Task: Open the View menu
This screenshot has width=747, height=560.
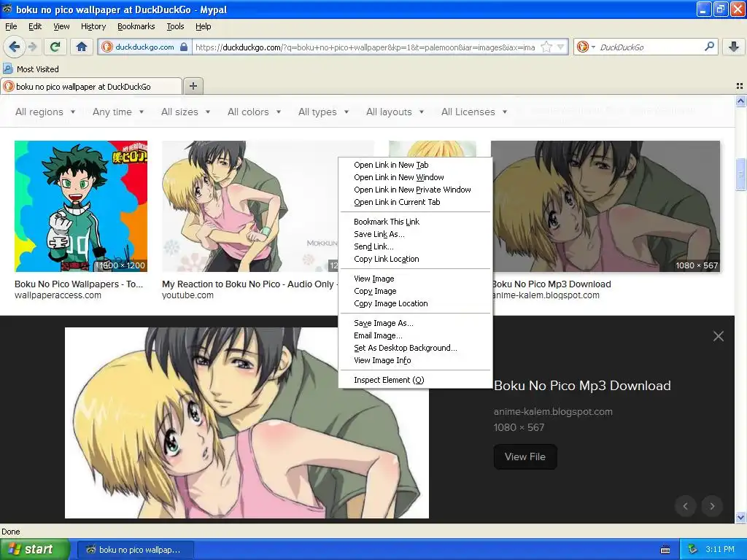Action: (x=61, y=26)
